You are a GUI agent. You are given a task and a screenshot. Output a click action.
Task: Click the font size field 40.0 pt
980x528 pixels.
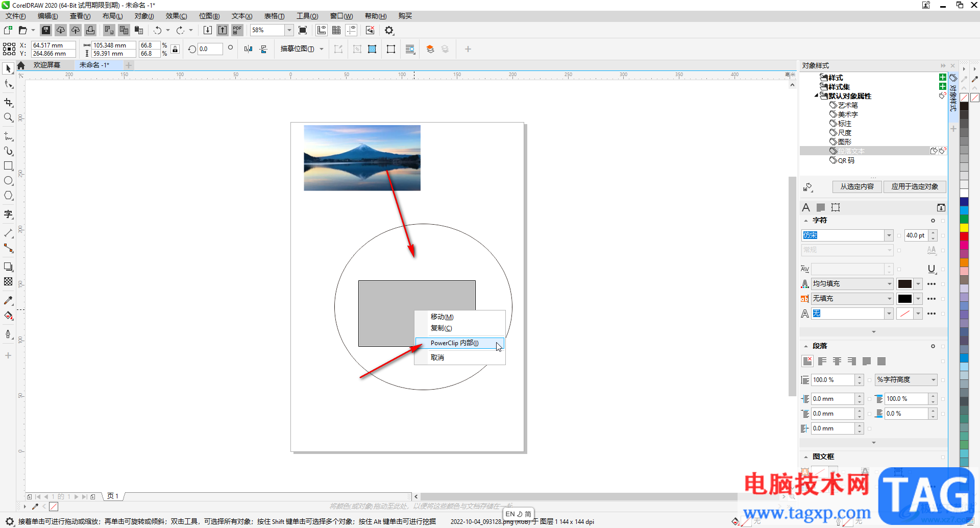(x=916, y=235)
